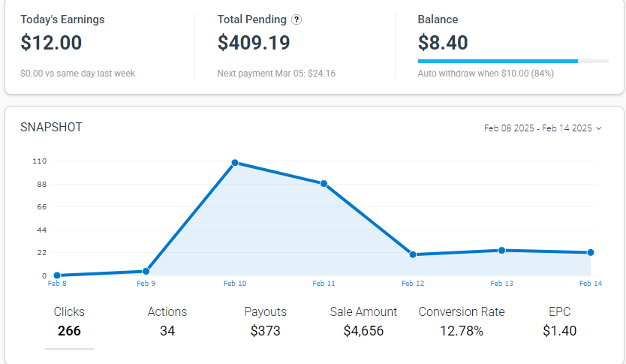
Task: Click the $409.19 Total Pending amount
Action: point(254,43)
